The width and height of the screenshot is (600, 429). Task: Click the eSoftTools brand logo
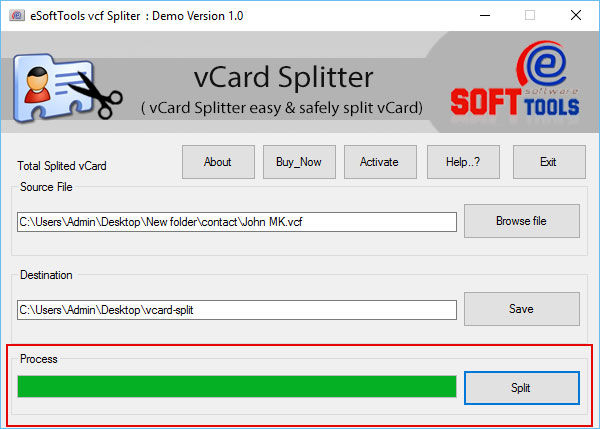click(x=515, y=78)
